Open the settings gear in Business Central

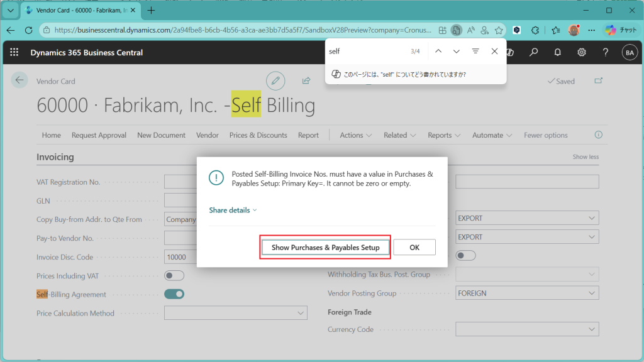point(582,53)
